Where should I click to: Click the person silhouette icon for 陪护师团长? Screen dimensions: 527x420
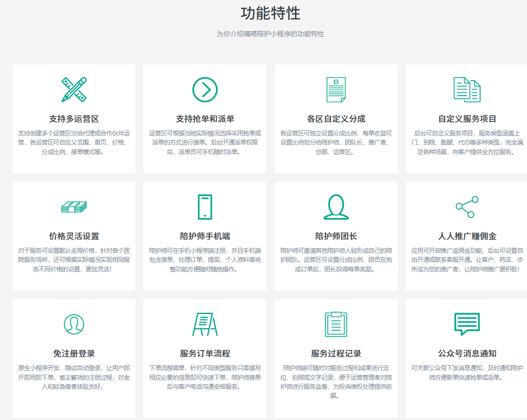tap(336, 207)
